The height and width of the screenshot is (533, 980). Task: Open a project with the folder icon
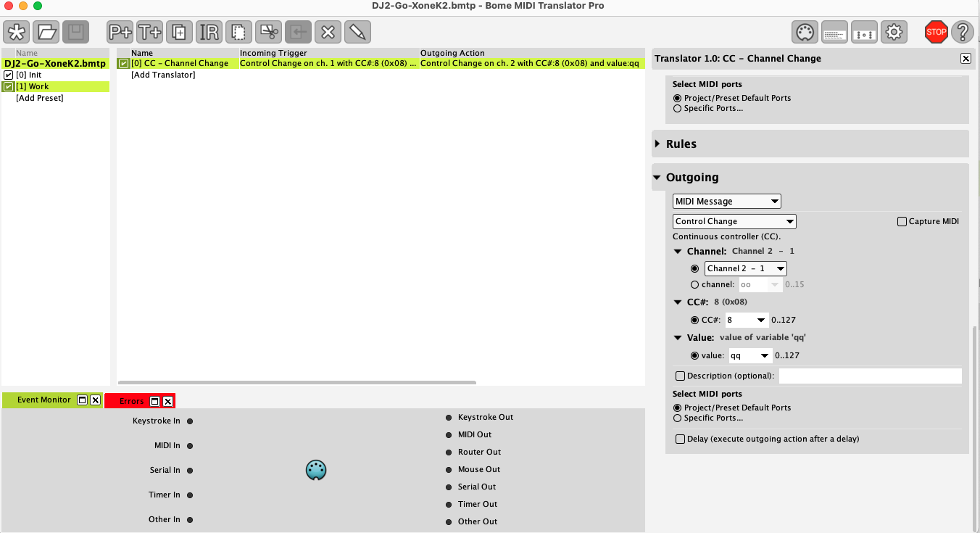[47, 32]
